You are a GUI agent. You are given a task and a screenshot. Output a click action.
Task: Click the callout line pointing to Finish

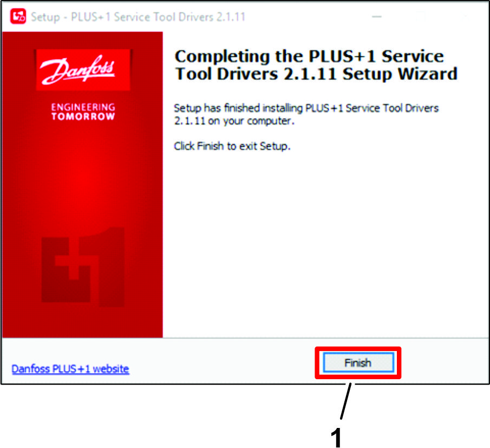[x=347, y=400]
